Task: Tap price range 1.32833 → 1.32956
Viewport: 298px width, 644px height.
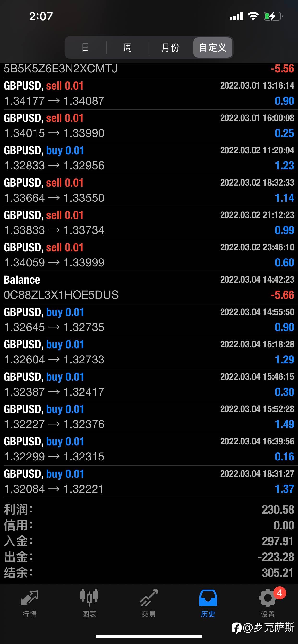Action: (54, 166)
